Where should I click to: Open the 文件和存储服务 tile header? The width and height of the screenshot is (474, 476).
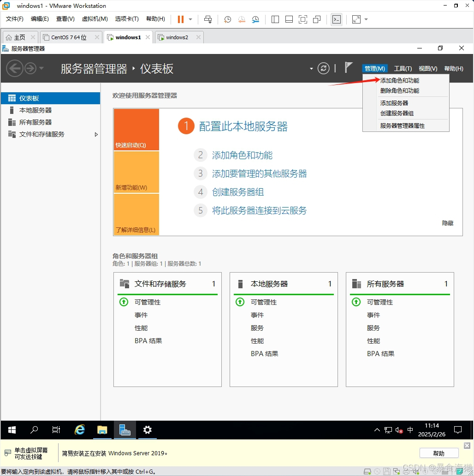160,284
